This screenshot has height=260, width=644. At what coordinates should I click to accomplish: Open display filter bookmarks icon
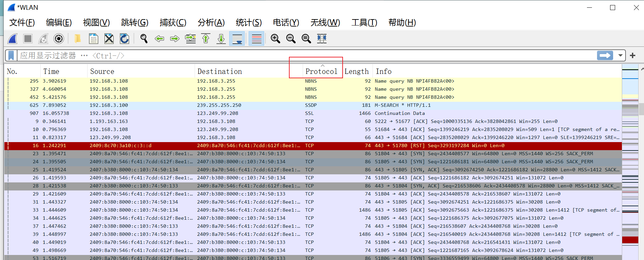[11, 55]
